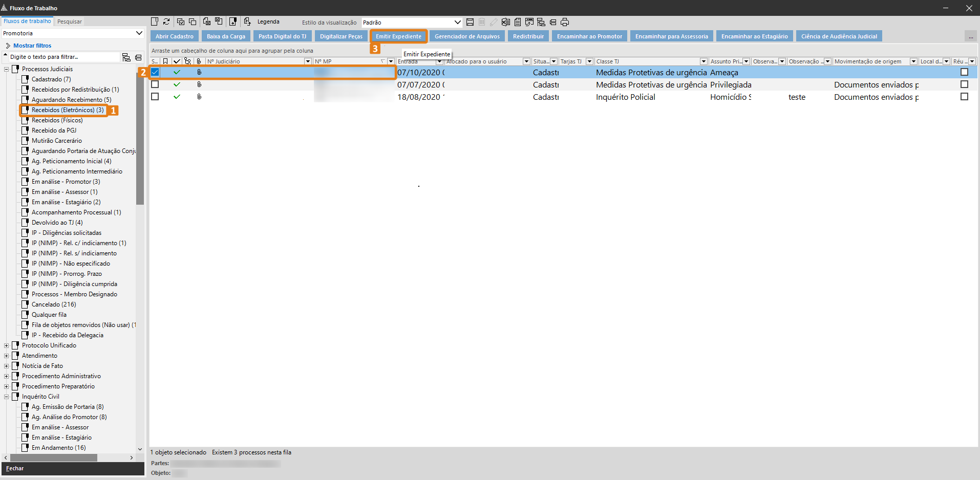Click the Emitir Expediente button

[x=398, y=36]
